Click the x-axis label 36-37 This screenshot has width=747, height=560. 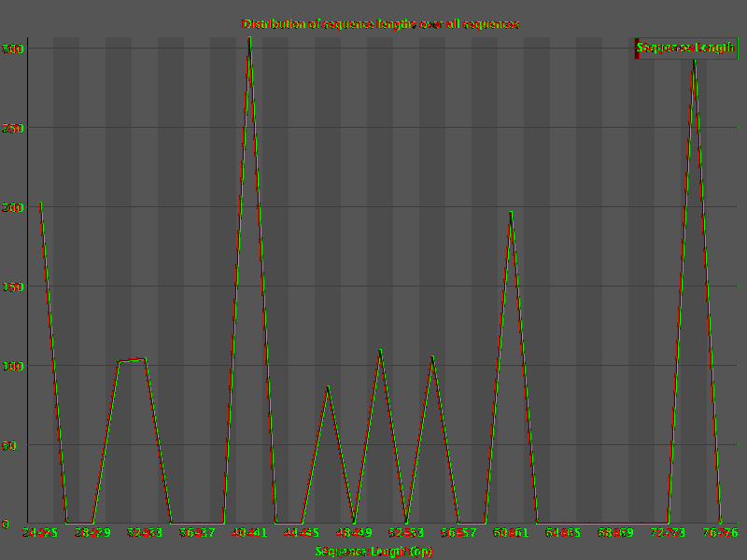(x=197, y=532)
